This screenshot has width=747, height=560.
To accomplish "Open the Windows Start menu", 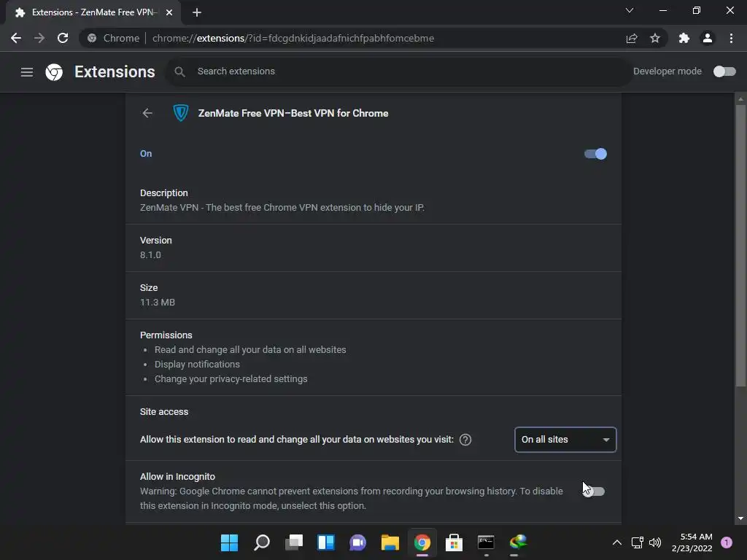I will tap(229, 542).
